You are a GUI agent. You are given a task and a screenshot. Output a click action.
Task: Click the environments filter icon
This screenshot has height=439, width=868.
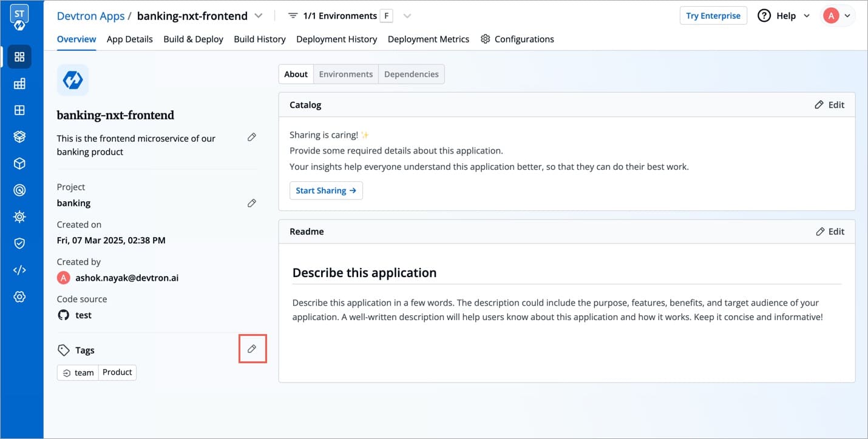click(x=293, y=16)
